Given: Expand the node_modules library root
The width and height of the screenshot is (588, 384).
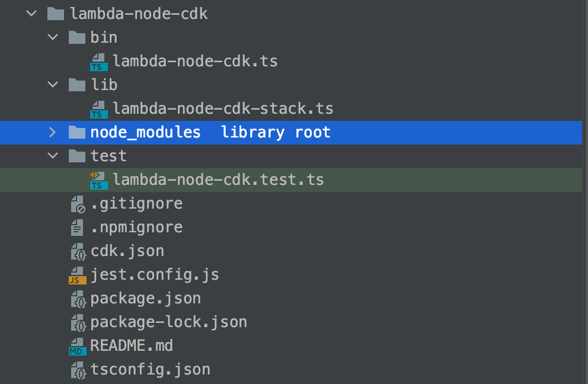Looking at the screenshot, I should [52, 132].
